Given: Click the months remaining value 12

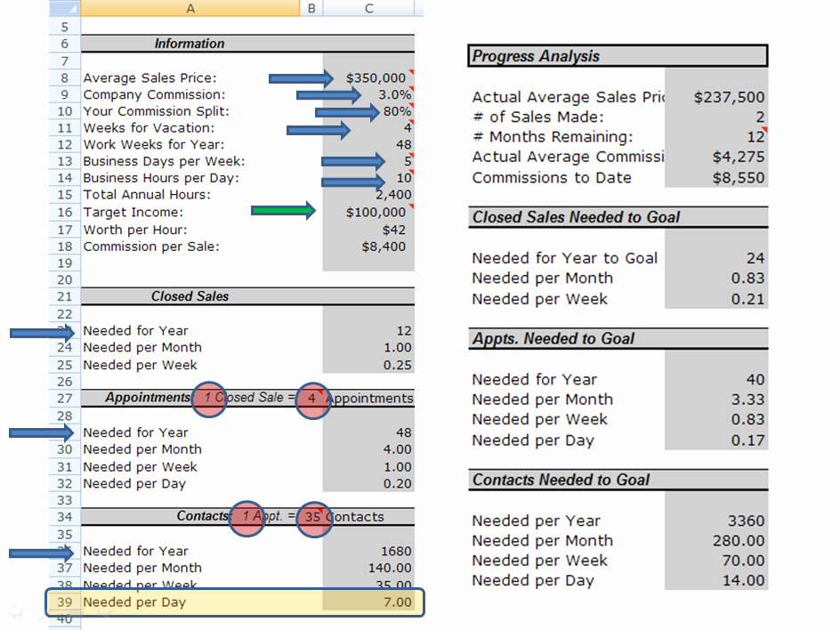Looking at the screenshot, I should (x=716, y=137).
